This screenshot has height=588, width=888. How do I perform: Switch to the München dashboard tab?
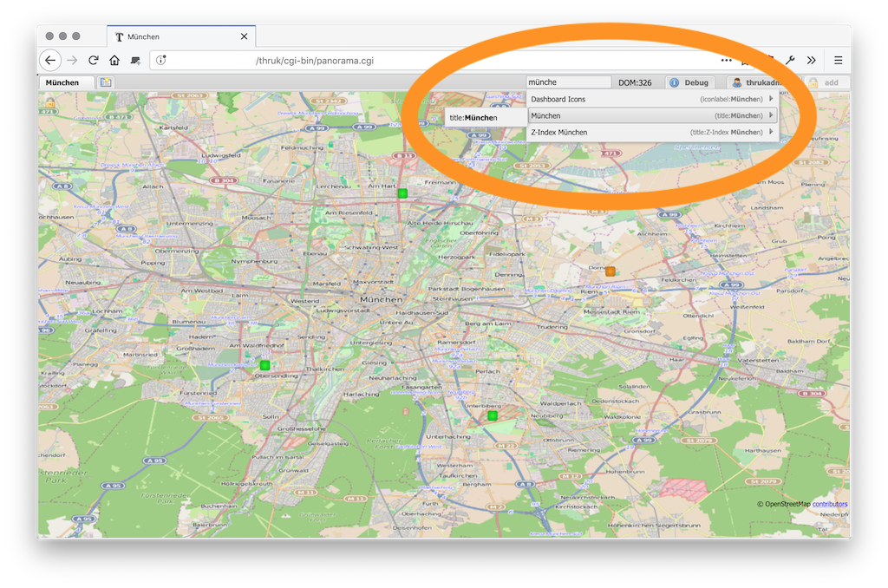tap(62, 82)
